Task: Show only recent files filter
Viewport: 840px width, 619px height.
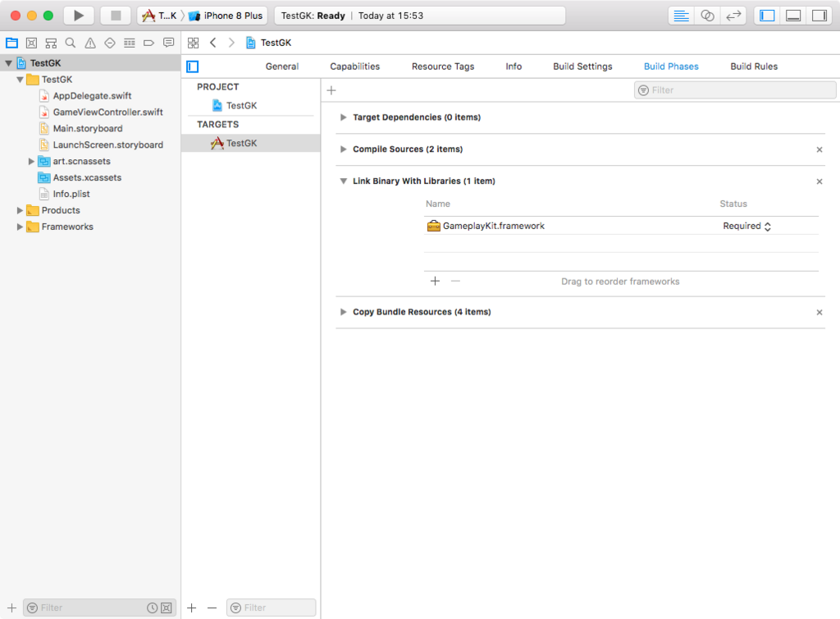Action: pos(152,608)
